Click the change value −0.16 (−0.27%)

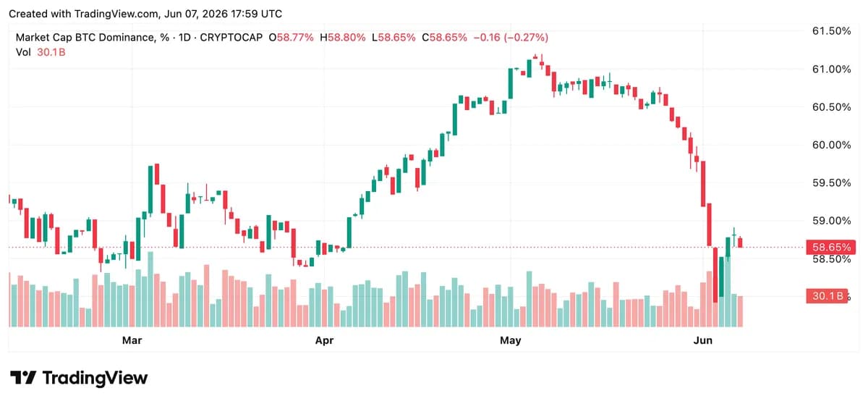point(510,37)
